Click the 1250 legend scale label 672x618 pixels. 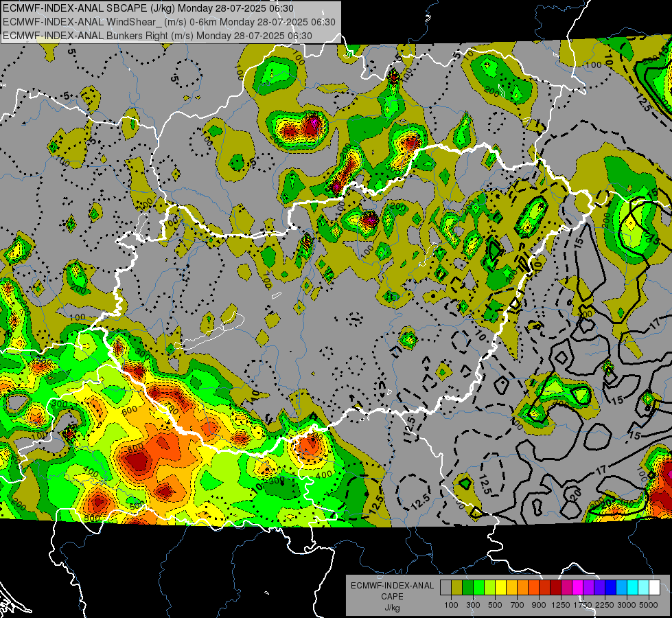click(x=561, y=605)
